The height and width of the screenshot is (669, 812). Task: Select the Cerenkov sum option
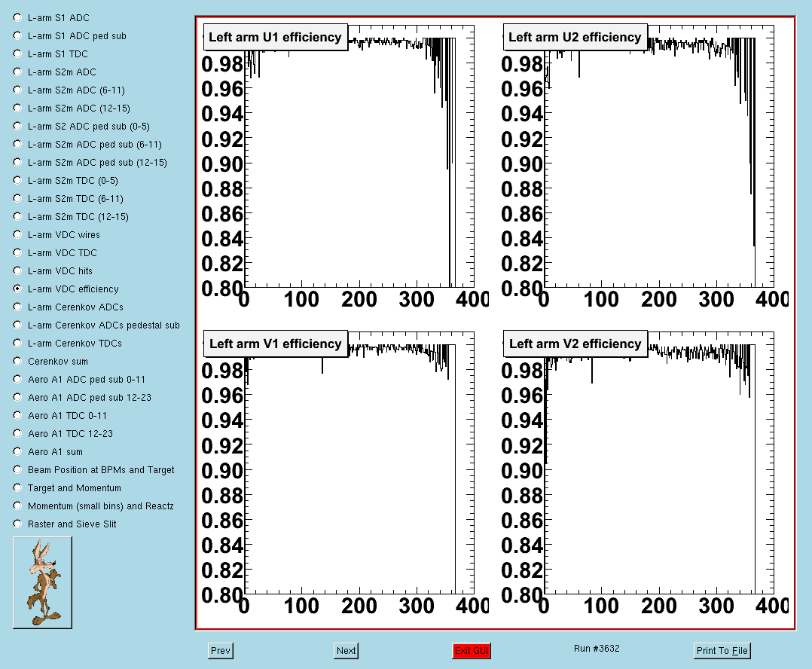point(17,362)
